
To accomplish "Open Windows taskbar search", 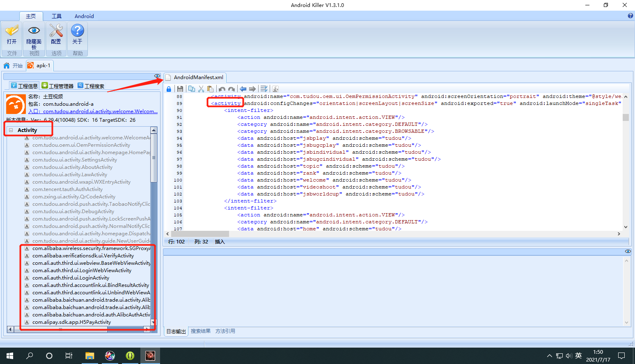I will pyautogui.click(x=30, y=356).
